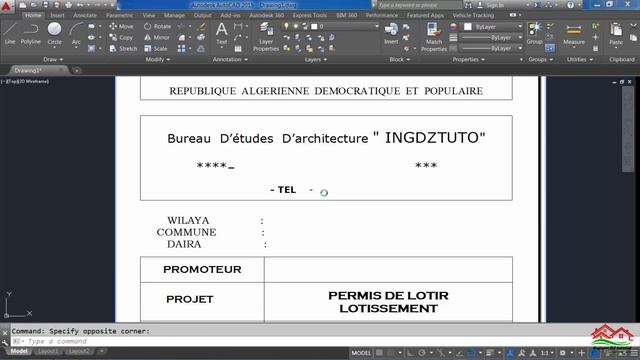The width and height of the screenshot is (640, 360).
Task: Toggle polar tracking in status bar
Action: (422, 353)
